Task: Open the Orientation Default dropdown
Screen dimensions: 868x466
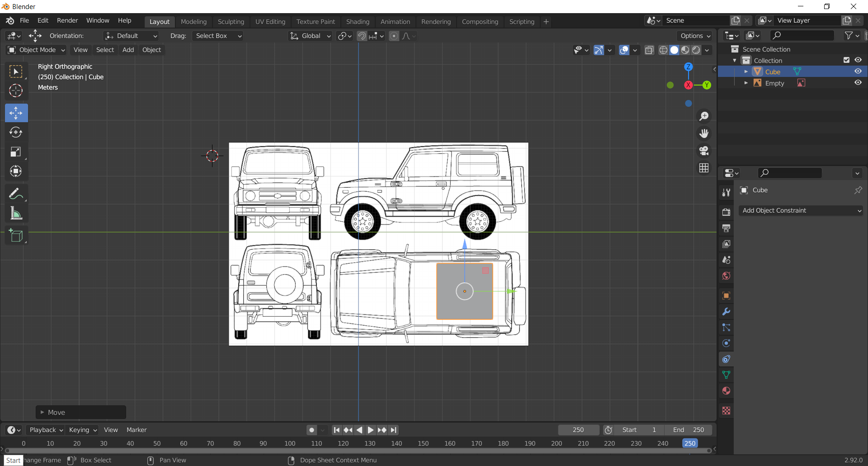Action: coord(131,36)
